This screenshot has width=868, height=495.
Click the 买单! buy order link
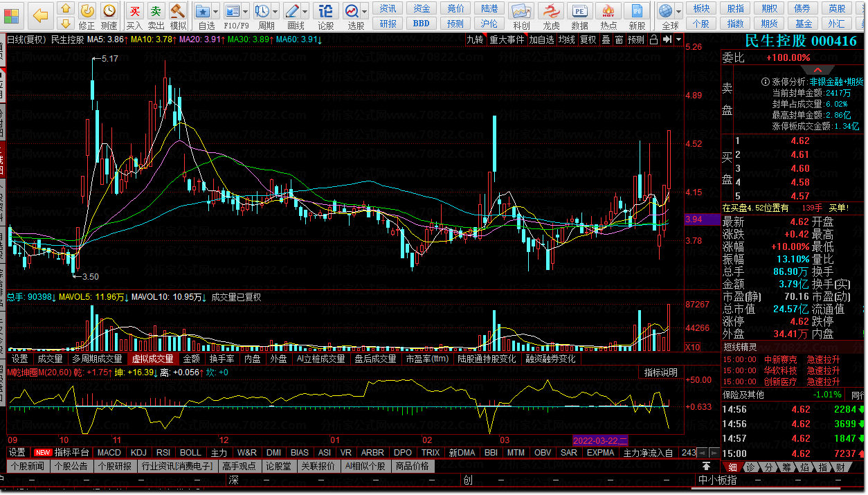[838, 208]
